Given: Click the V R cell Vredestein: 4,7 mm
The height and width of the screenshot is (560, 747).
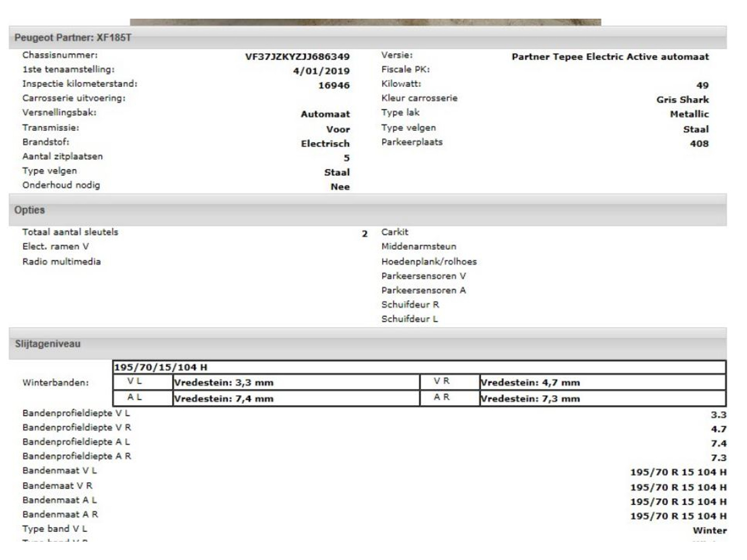Looking at the screenshot, I should coord(603,383).
